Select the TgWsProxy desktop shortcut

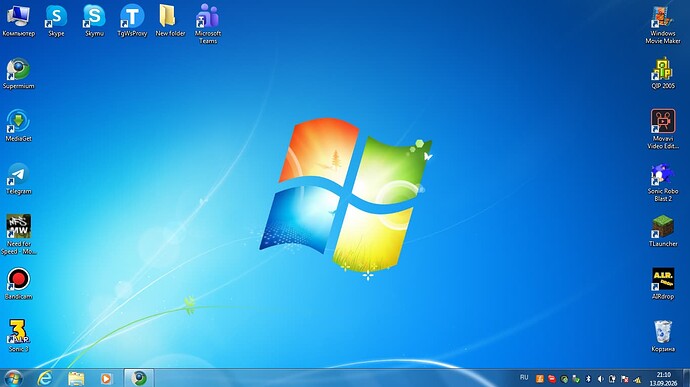132,21
